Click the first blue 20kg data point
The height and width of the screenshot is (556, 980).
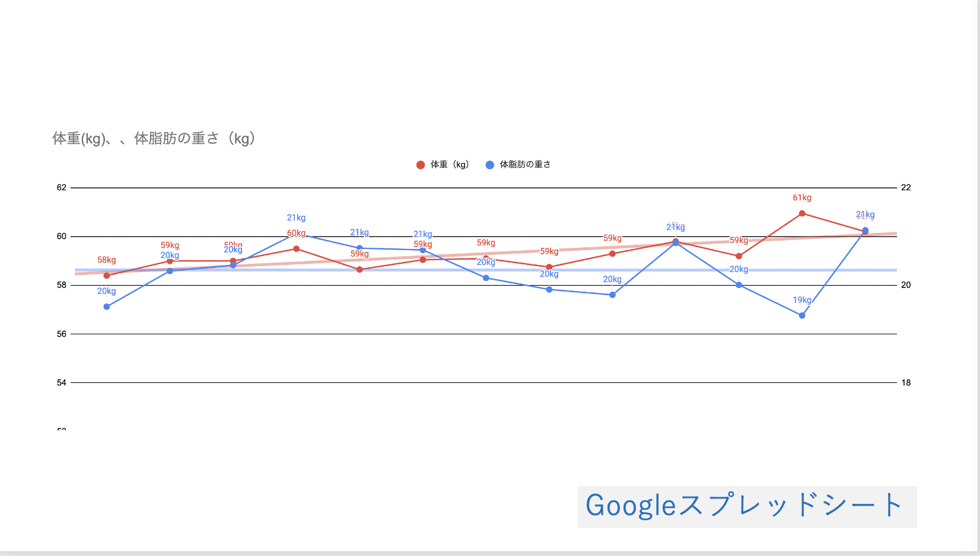tap(107, 306)
